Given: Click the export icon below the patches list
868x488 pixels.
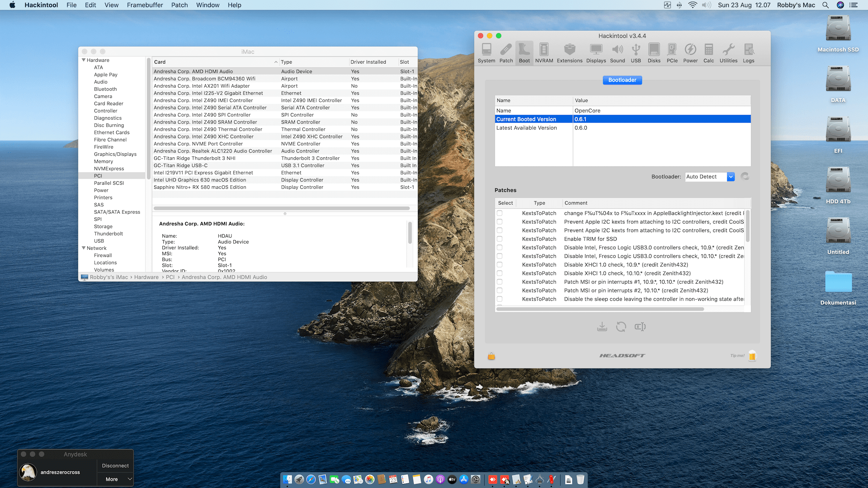Looking at the screenshot, I should [640, 327].
